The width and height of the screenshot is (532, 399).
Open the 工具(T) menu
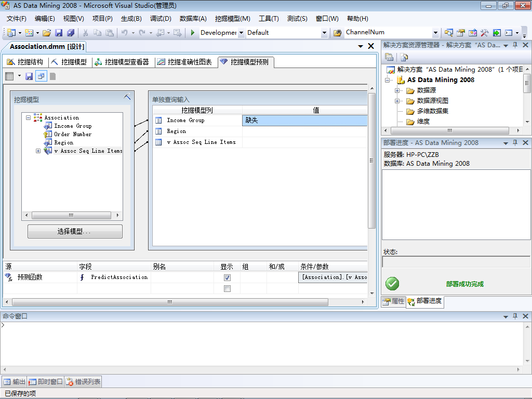tap(269, 19)
